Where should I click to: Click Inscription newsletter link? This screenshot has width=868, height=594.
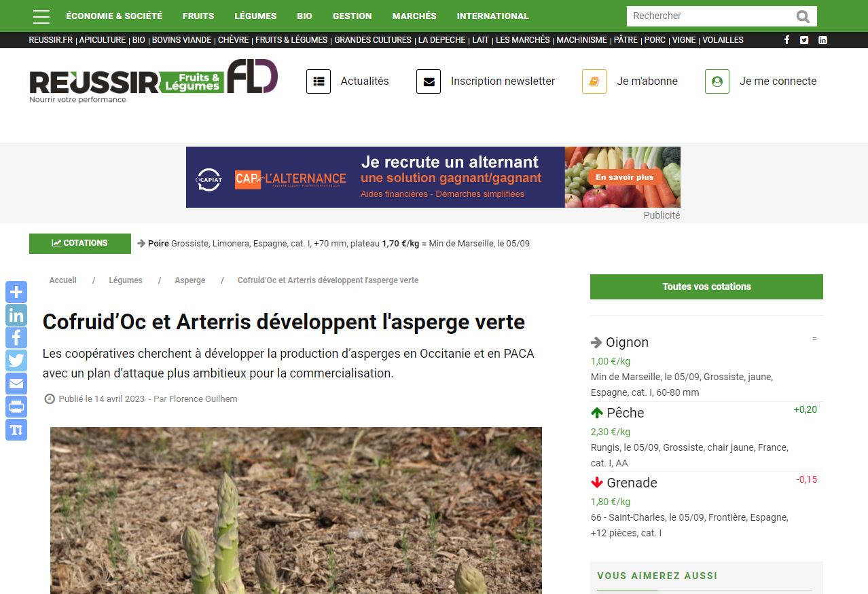click(503, 81)
